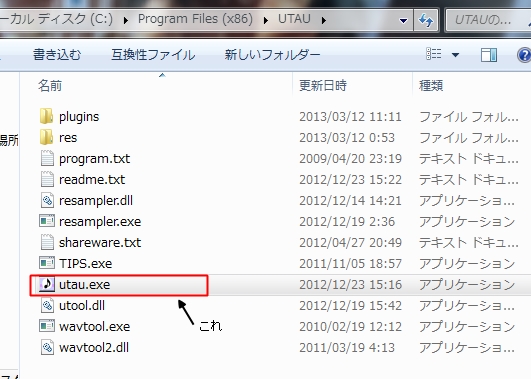
Task: Click the change view icon
Action: [434, 54]
